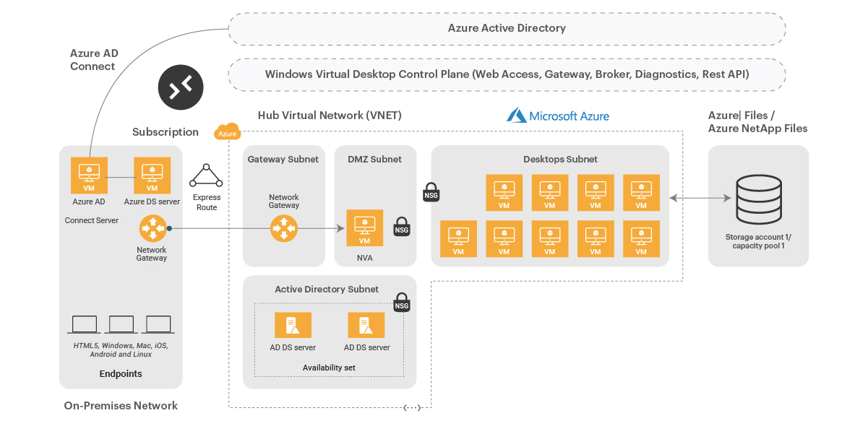
Task: Select the rightmost laptop endpoint icon
Action: (x=158, y=325)
